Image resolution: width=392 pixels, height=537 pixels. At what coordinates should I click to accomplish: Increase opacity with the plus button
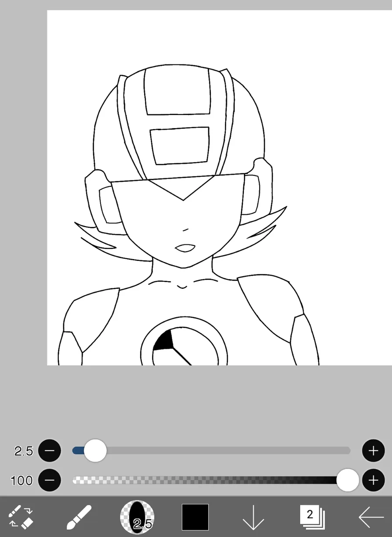[x=373, y=480]
